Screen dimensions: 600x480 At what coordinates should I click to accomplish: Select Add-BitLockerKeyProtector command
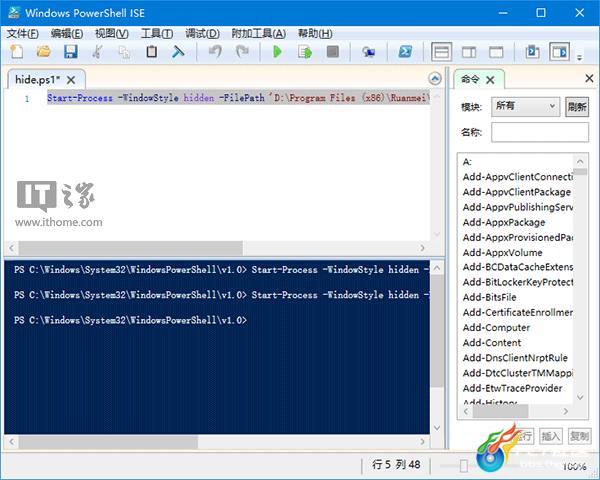point(518,282)
